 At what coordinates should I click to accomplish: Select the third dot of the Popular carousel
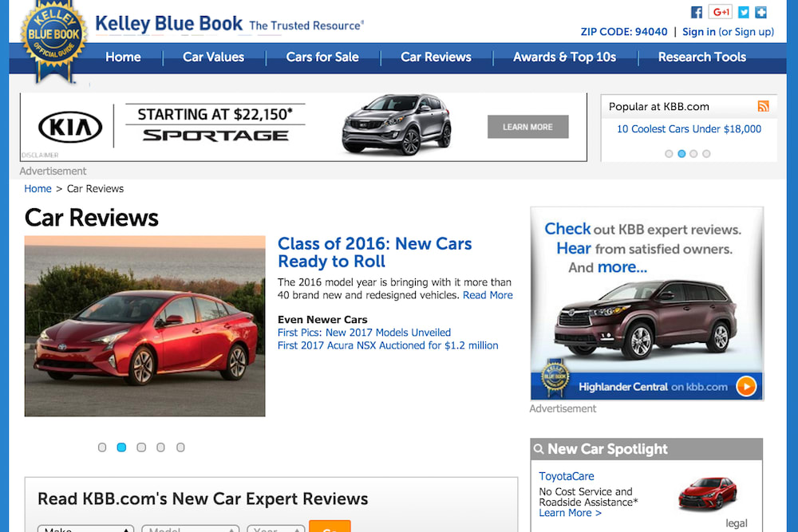pyautogui.click(x=693, y=154)
